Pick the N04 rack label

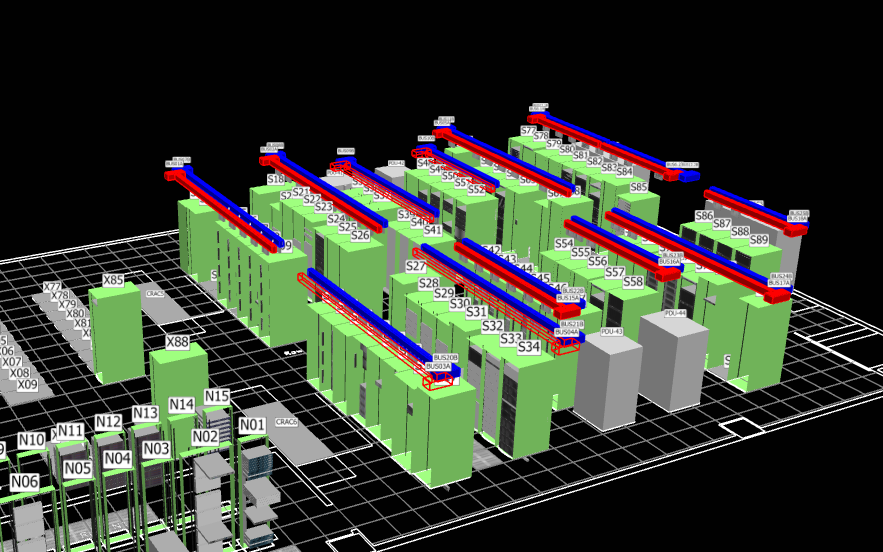118,459
